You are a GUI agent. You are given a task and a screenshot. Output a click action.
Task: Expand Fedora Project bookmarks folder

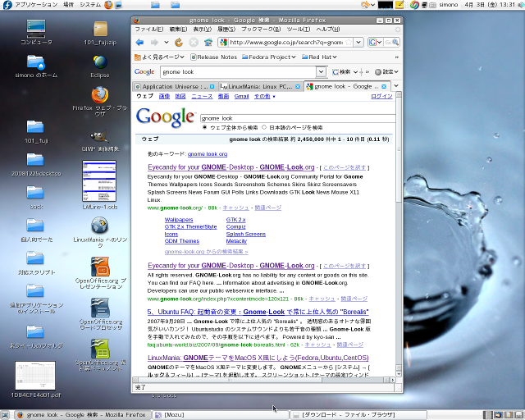(269, 57)
